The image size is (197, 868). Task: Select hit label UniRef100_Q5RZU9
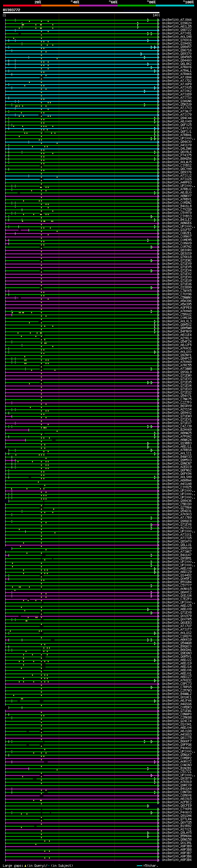click(177, 104)
